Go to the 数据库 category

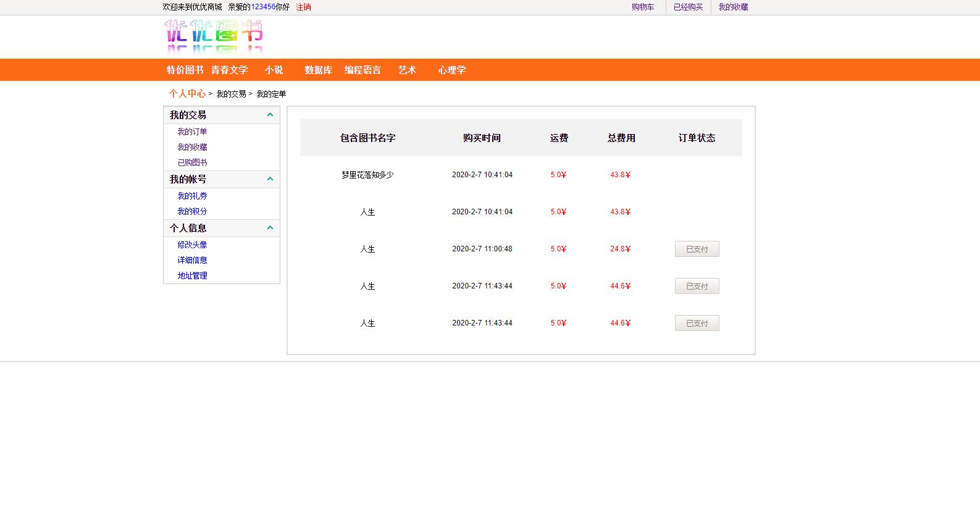pos(318,70)
